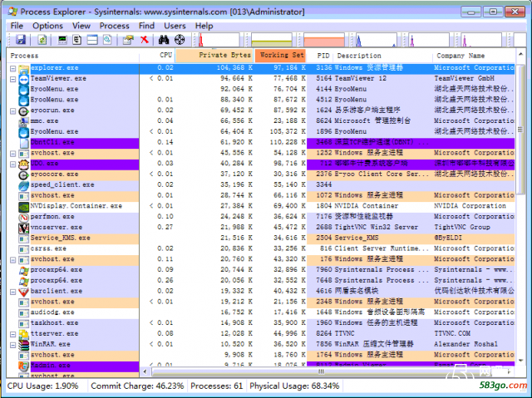532x398 pixels.
Task: Click the CPU Usage: 1.90% status text
Action: [42, 386]
